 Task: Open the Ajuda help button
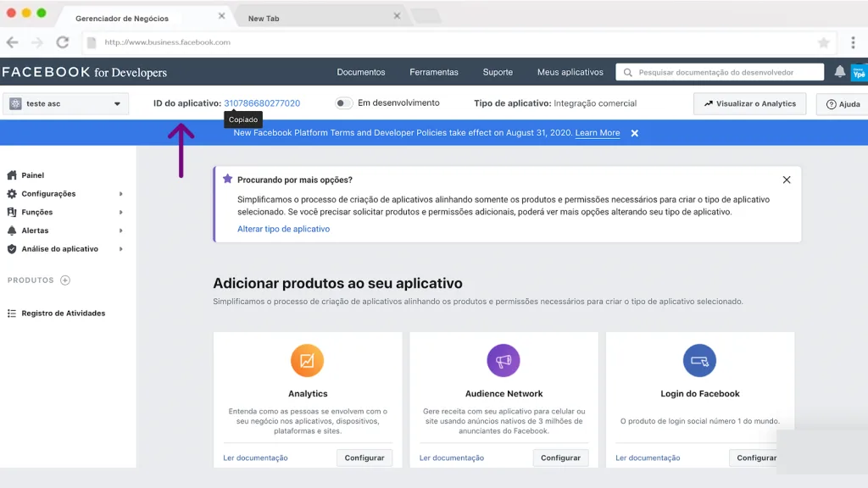[843, 104]
